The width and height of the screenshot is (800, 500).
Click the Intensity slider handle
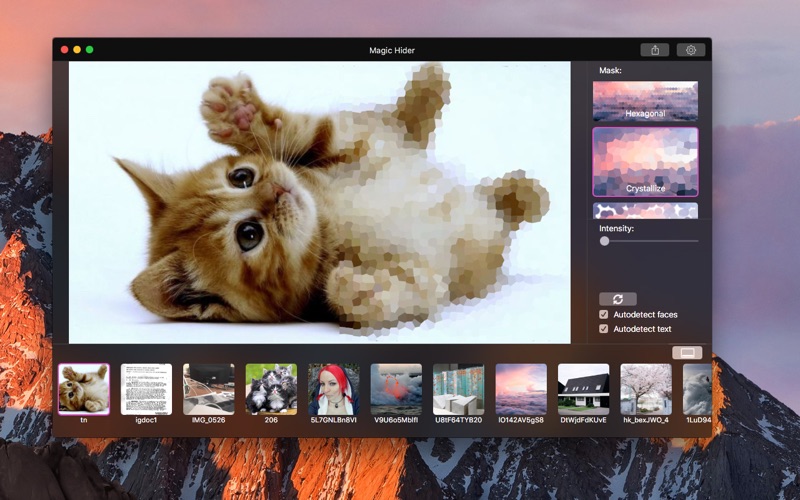604,241
